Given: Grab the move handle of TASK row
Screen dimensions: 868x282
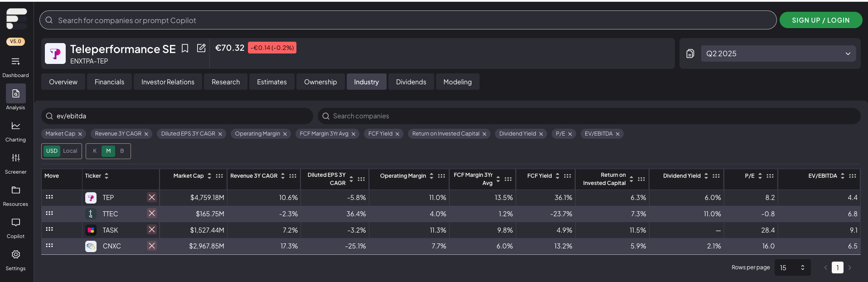Looking at the screenshot, I should (x=49, y=229).
